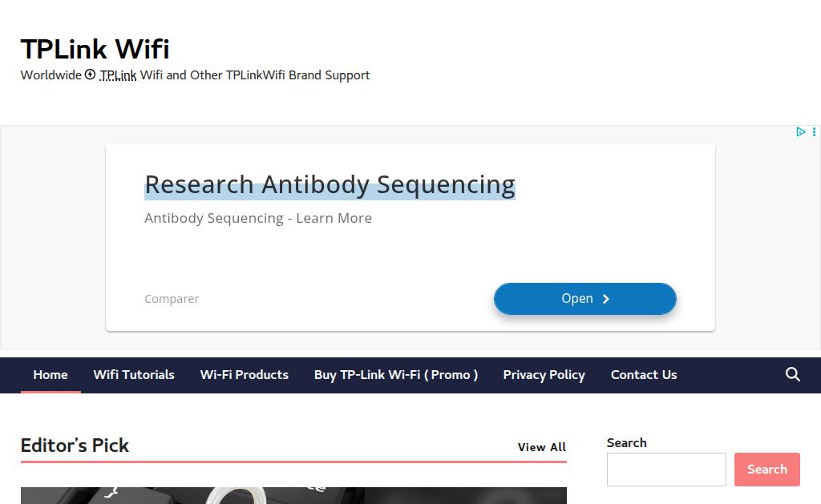The height and width of the screenshot is (504, 821).
Task: Click the arrow chevron on Open button
Action: pos(606,299)
